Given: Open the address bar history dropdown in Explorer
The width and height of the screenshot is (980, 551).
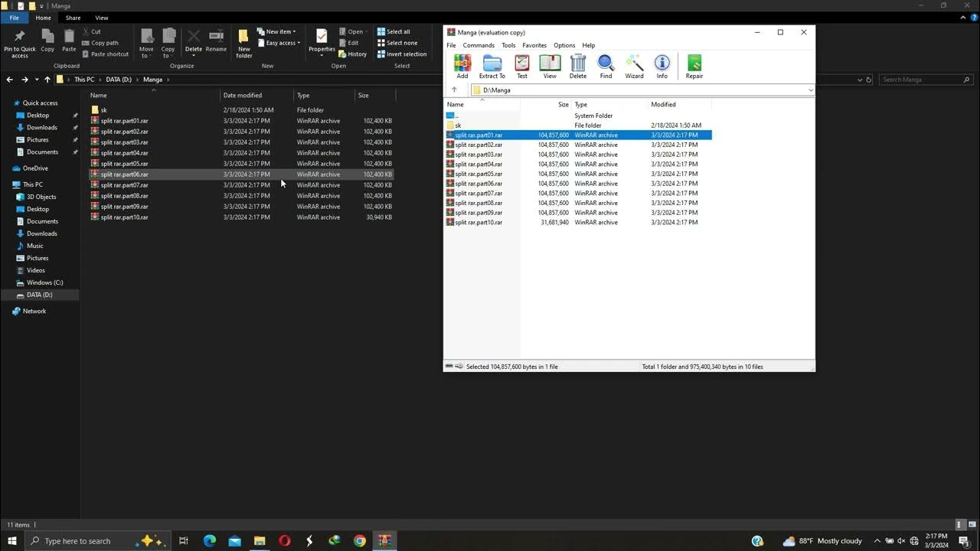Looking at the screenshot, I should [859, 80].
